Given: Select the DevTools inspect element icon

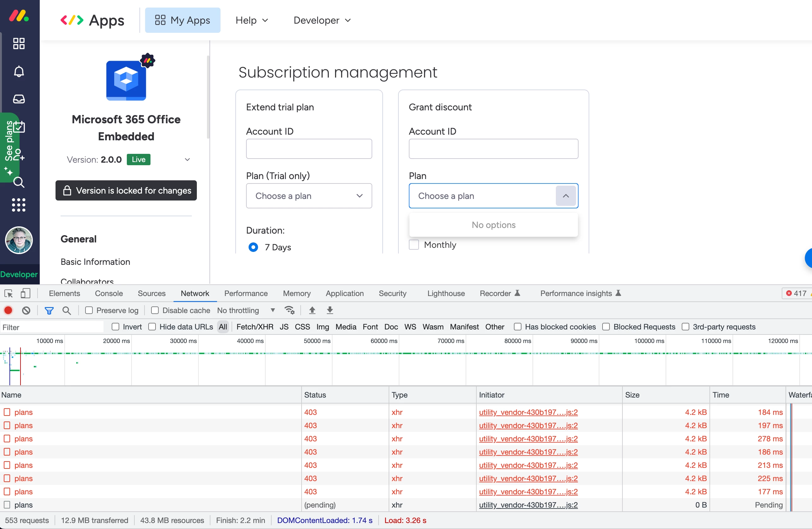Looking at the screenshot, I should click(x=9, y=294).
